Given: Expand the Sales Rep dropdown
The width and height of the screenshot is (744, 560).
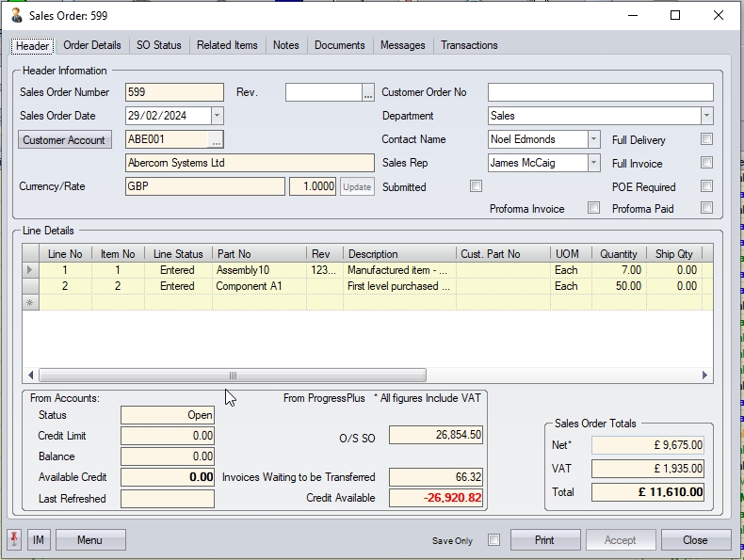Looking at the screenshot, I should 593,163.
